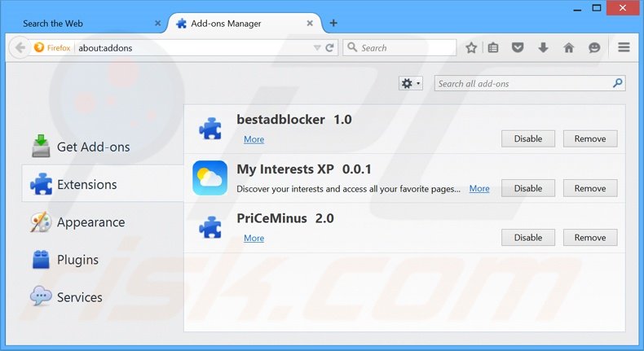Maximize the Firefox window
The height and width of the screenshot is (351, 644).
597,8
